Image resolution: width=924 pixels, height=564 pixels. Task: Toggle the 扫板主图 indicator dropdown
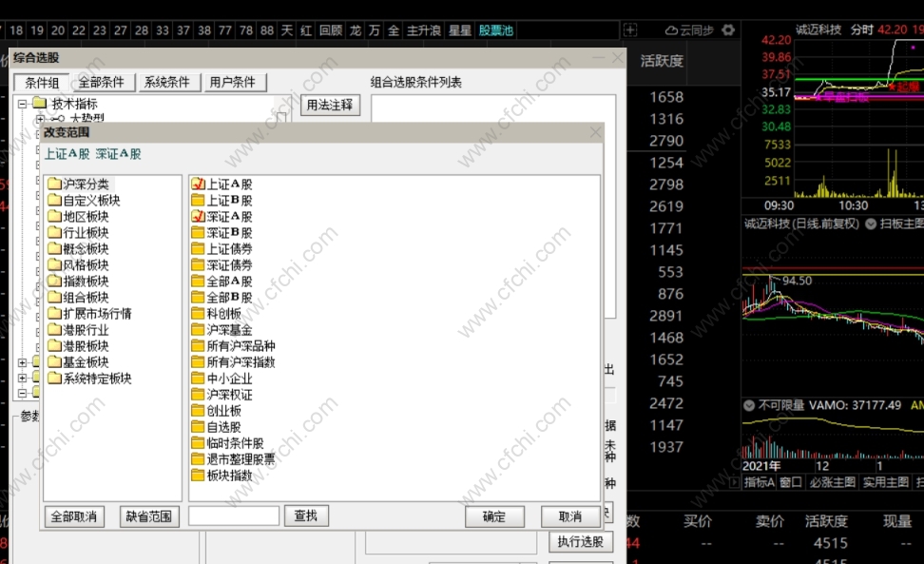871,224
